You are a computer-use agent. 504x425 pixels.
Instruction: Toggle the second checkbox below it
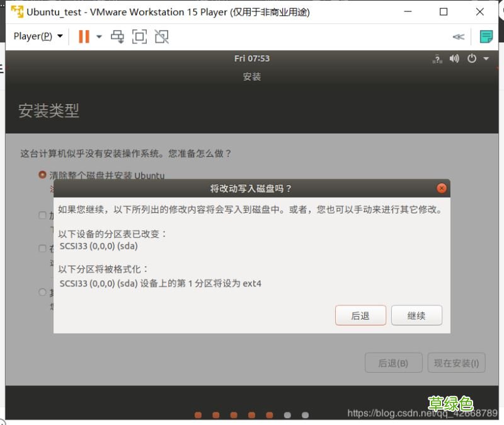pyautogui.click(x=42, y=248)
